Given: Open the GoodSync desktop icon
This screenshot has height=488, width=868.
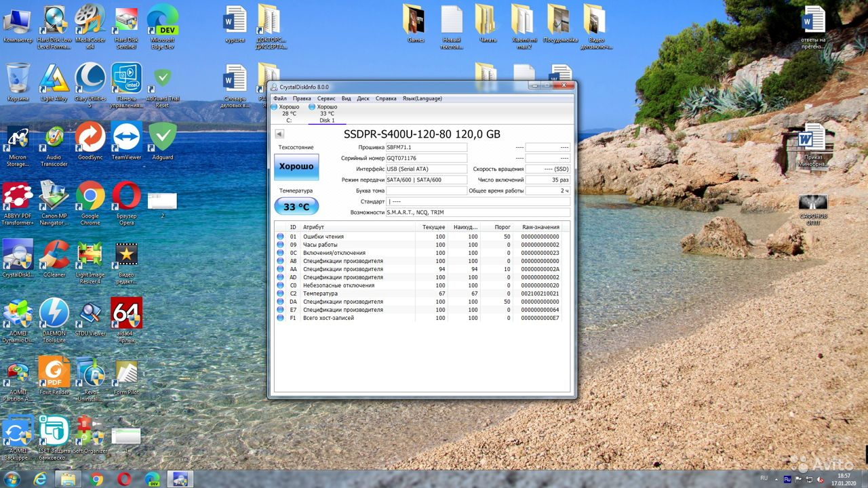Looking at the screenshot, I should click(x=90, y=139).
